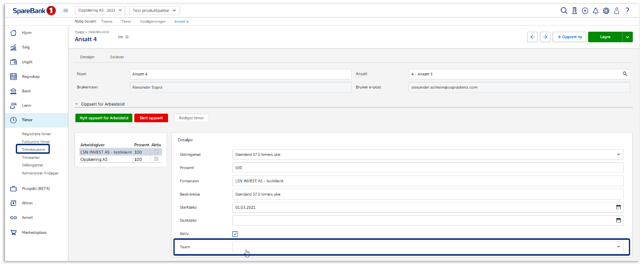
Task: Go to previous employee with left arrow
Action: point(532,37)
